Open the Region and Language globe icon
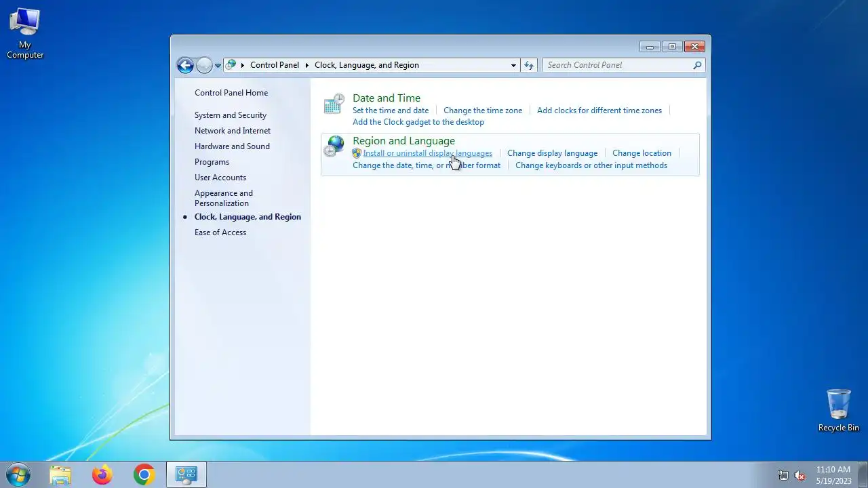The image size is (868, 488). click(x=334, y=146)
